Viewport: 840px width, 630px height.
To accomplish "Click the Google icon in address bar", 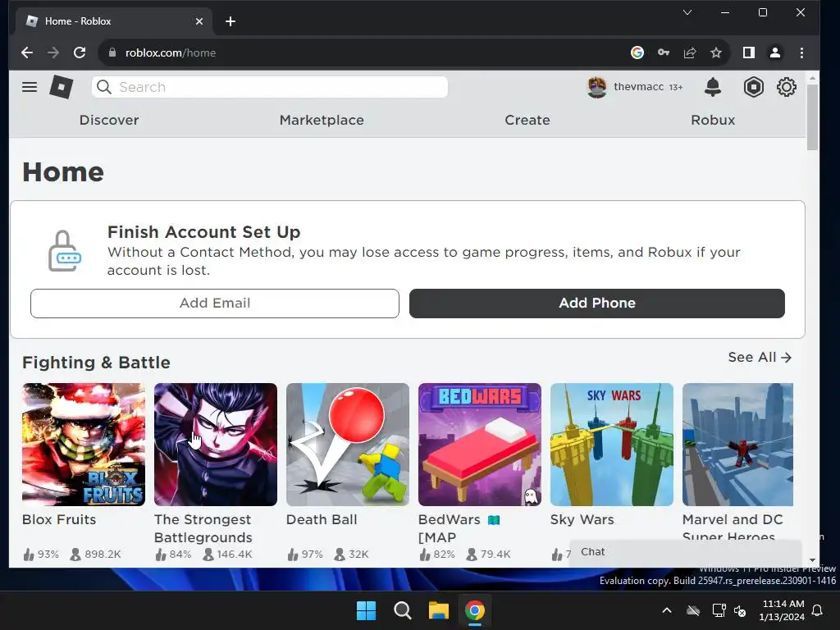I will 637,52.
